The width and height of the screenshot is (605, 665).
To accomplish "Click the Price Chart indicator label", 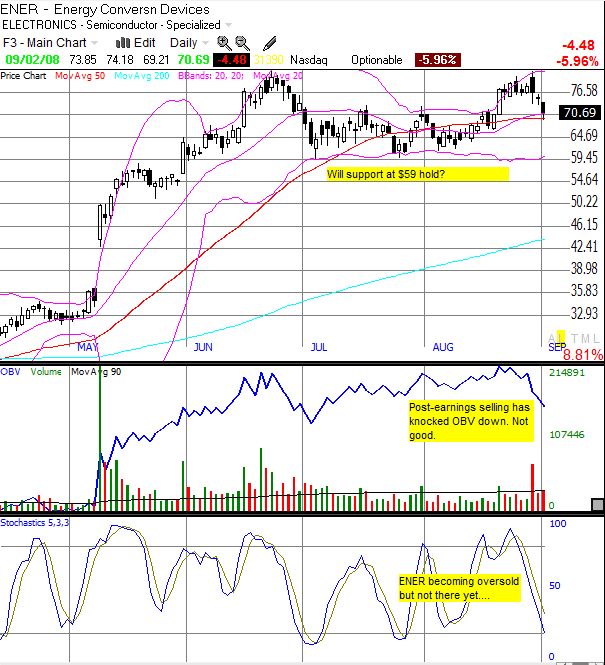I will tap(23, 76).
